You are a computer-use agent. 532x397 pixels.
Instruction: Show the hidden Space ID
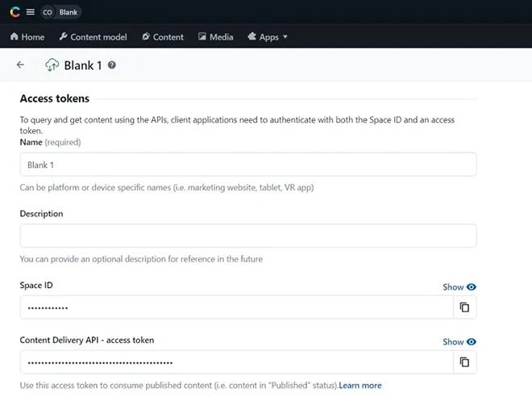(x=459, y=286)
